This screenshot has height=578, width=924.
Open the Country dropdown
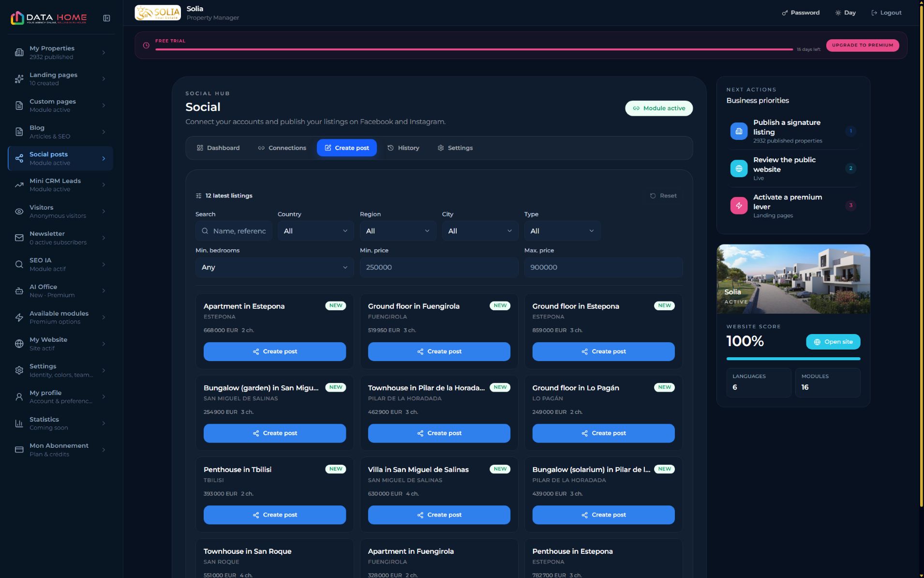click(x=315, y=231)
